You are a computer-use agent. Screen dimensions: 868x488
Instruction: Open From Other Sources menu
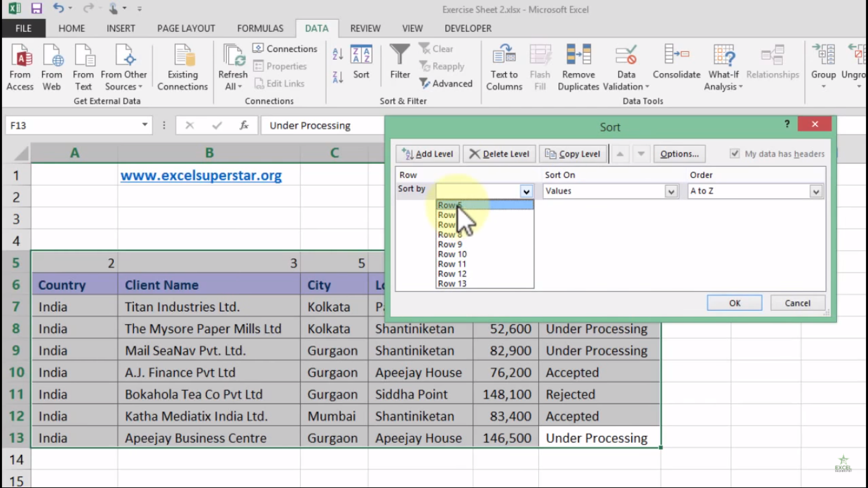click(124, 68)
